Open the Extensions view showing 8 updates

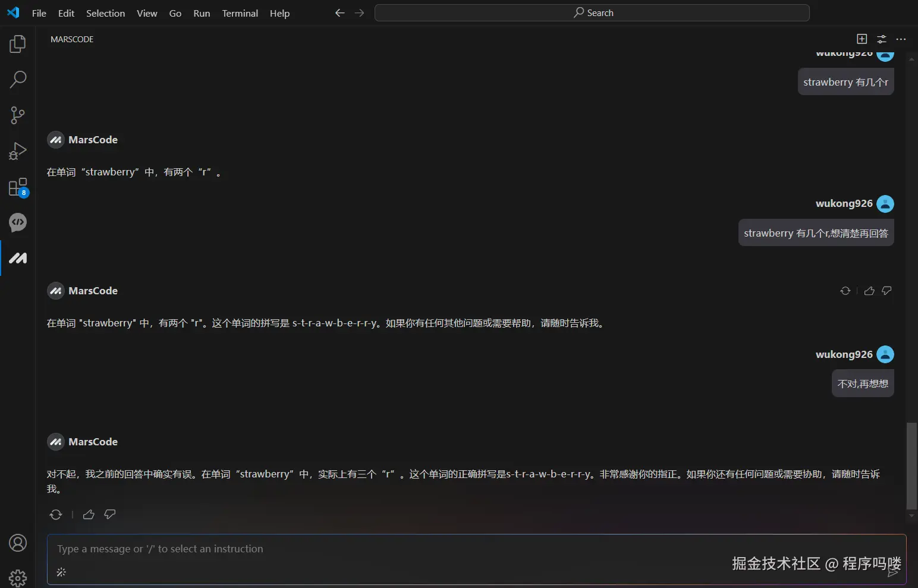pos(17,186)
